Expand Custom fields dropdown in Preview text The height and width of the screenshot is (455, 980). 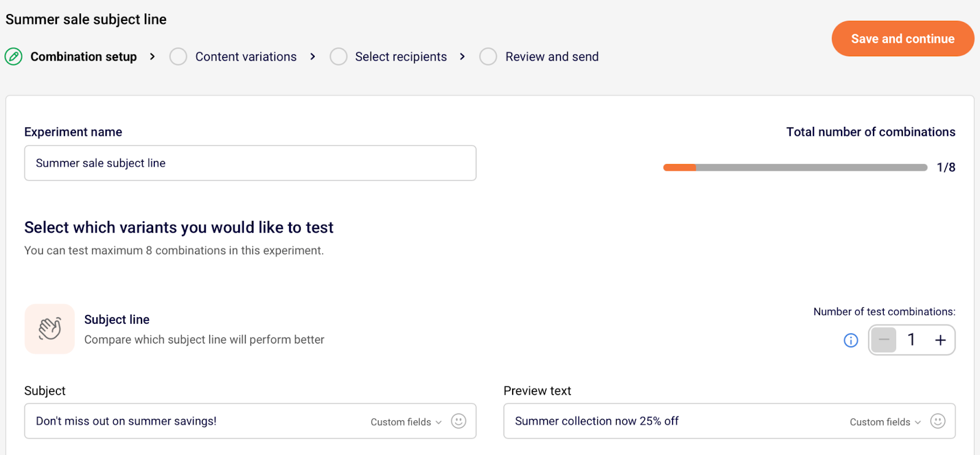tap(885, 422)
